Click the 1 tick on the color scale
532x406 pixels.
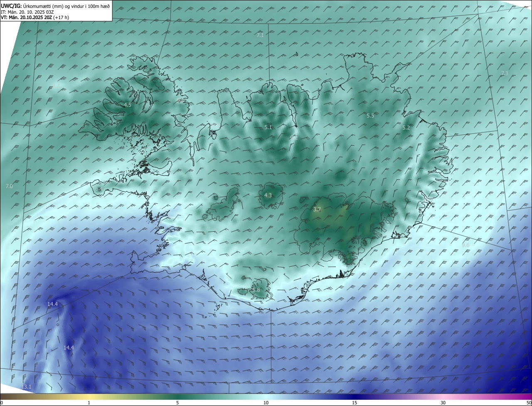(89, 403)
